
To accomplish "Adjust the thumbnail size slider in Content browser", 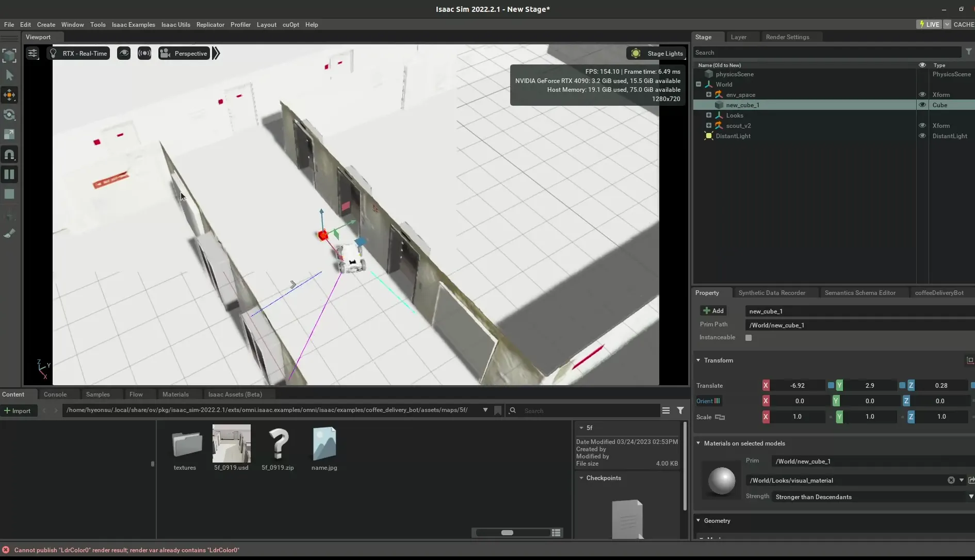I will 507,533.
